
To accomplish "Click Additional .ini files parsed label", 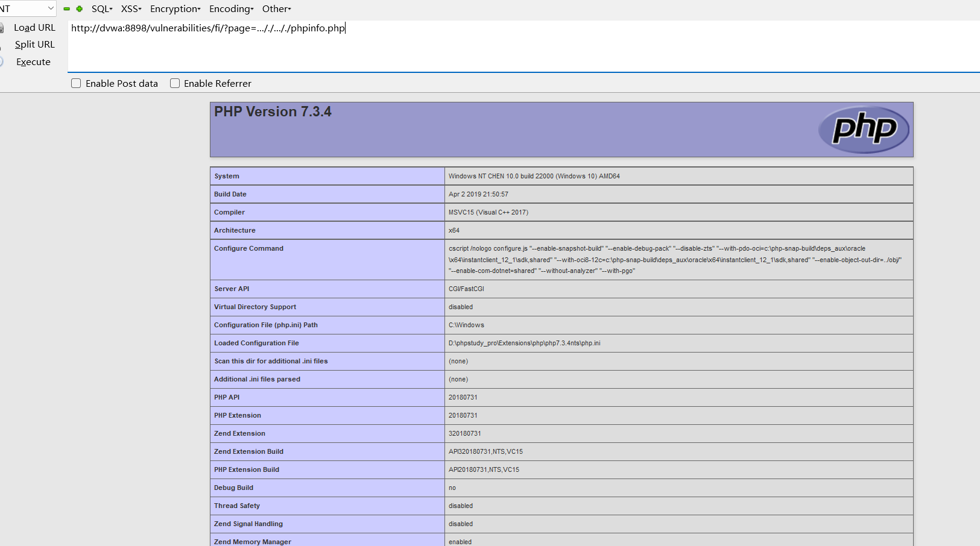I will tap(257, 379).
